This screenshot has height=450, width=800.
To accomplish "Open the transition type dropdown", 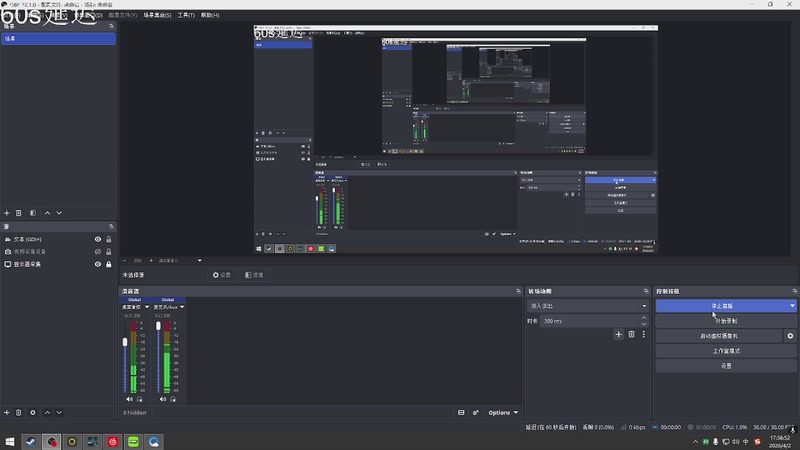I will click(x=587, y=306).
